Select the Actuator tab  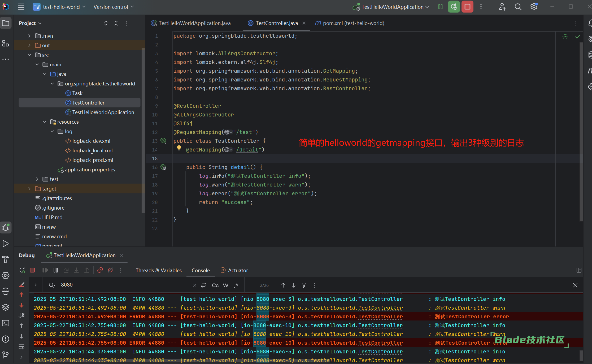coord(234,270)
